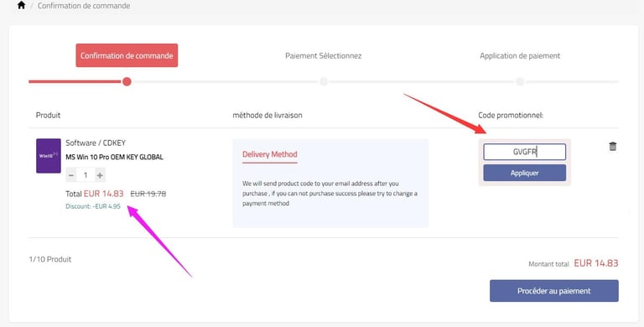The width and height of the screenshot is (644, 327).
Task: Click the Confirmation de commande breadcrumb text
Action: (x=84, y=6)
